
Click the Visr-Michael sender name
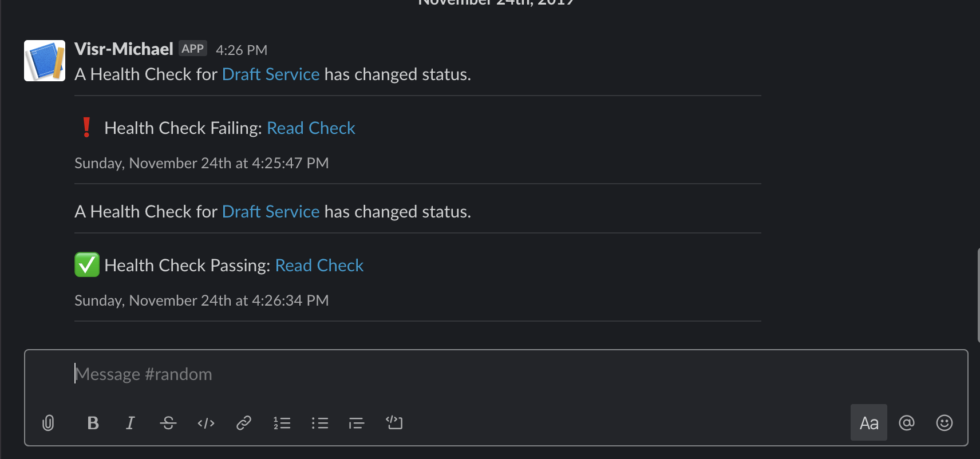pos(124,49)
